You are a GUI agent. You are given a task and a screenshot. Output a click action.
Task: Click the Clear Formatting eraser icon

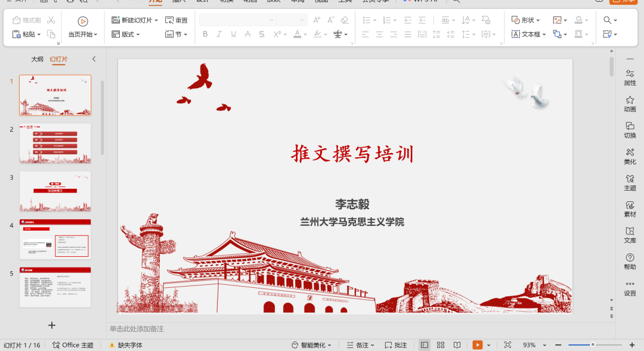pyautogui.click(x=345, y=20)
